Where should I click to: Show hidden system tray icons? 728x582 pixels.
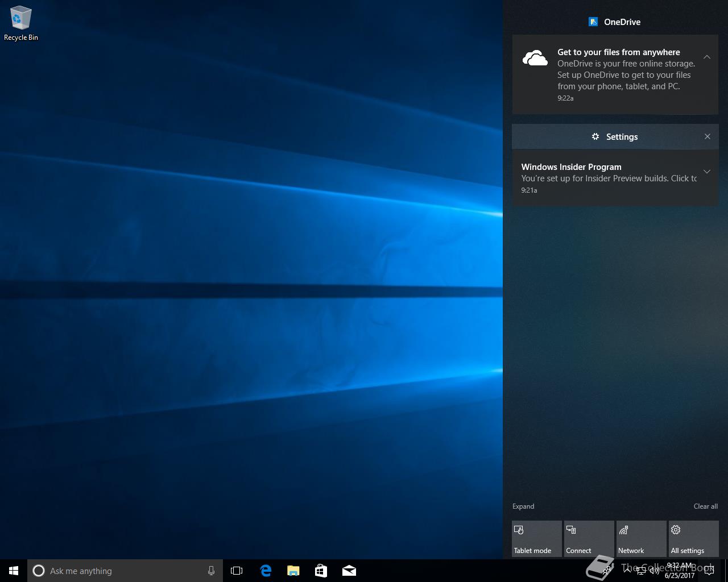pyautogui.click(x=627, y=571)
